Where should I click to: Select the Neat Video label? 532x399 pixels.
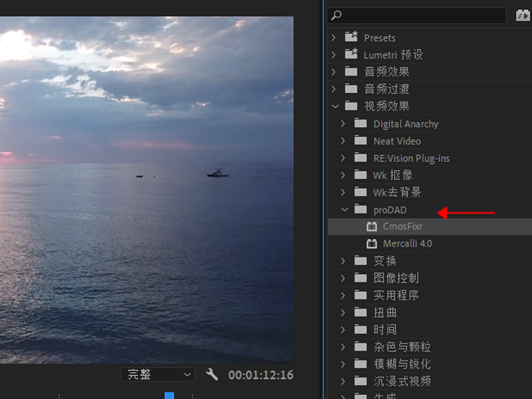click(397, 141)
